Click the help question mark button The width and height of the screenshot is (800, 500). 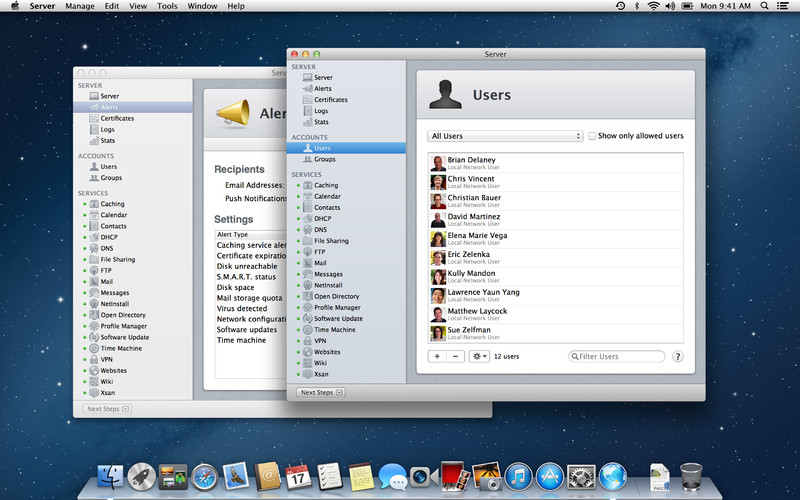point(678,356)
